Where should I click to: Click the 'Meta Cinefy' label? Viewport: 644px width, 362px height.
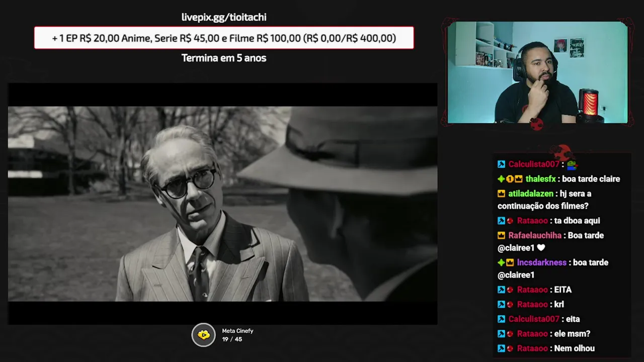point(237,331)
